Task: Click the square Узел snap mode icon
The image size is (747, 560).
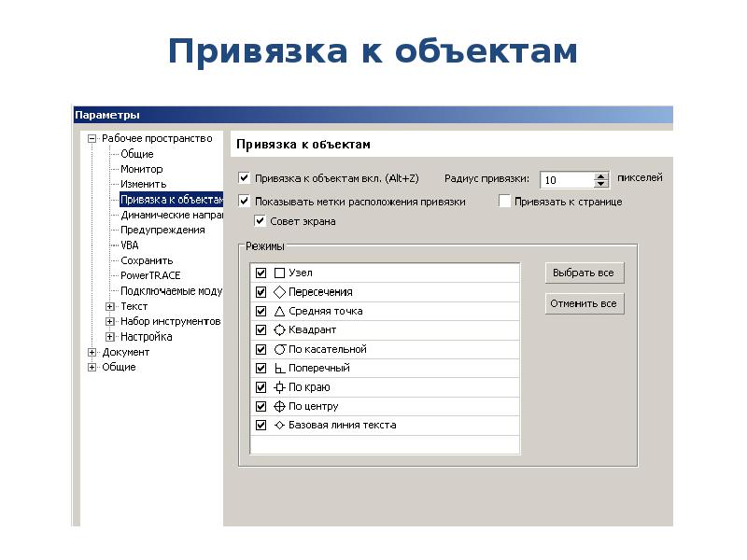Action: point(279,273)
